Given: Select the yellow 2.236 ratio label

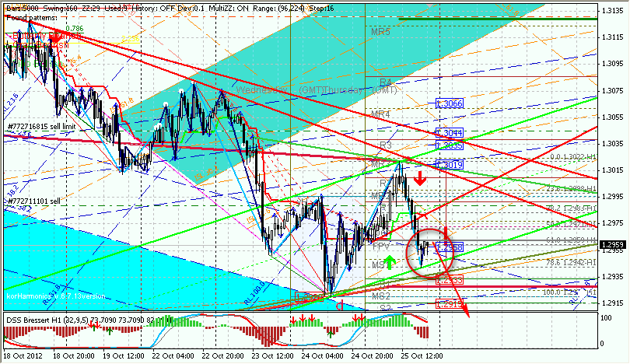Looking at the screenshot, I should point(131,39).
